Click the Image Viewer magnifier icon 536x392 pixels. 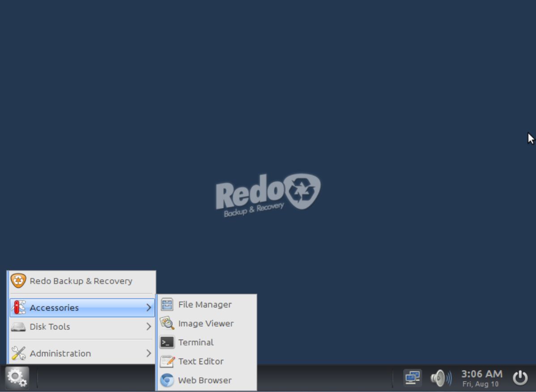click(x=167, y=323)
